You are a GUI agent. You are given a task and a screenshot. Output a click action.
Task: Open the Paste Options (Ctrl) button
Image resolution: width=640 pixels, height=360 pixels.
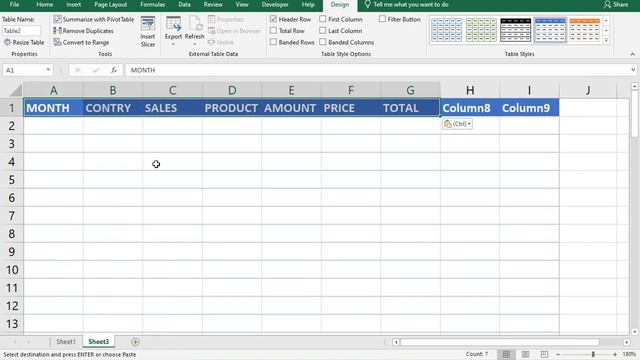[457, 124]
